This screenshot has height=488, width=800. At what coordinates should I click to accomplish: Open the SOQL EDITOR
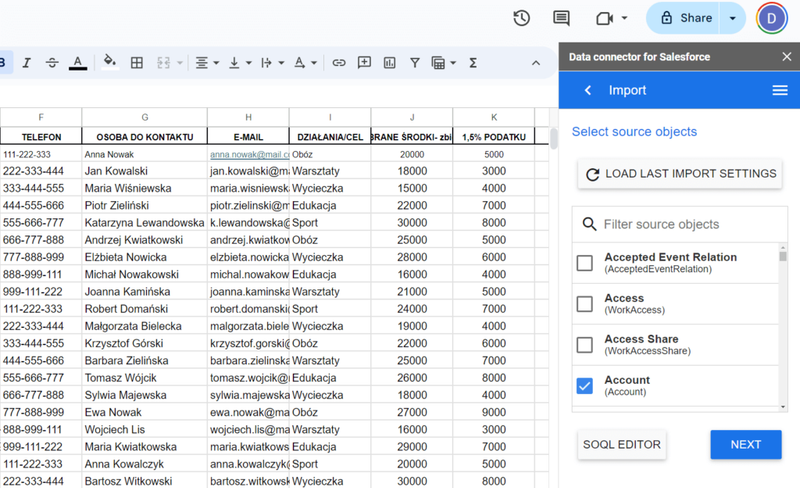[x=622, y=445]
